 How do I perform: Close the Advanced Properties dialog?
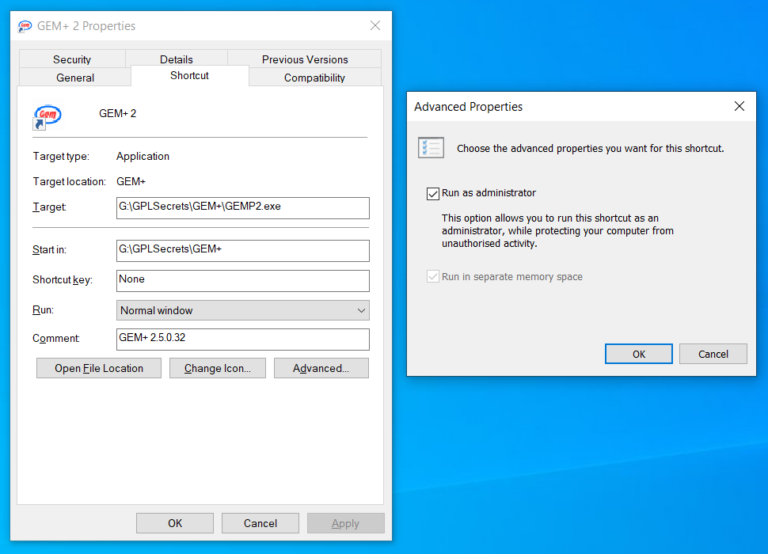(739, 106)
